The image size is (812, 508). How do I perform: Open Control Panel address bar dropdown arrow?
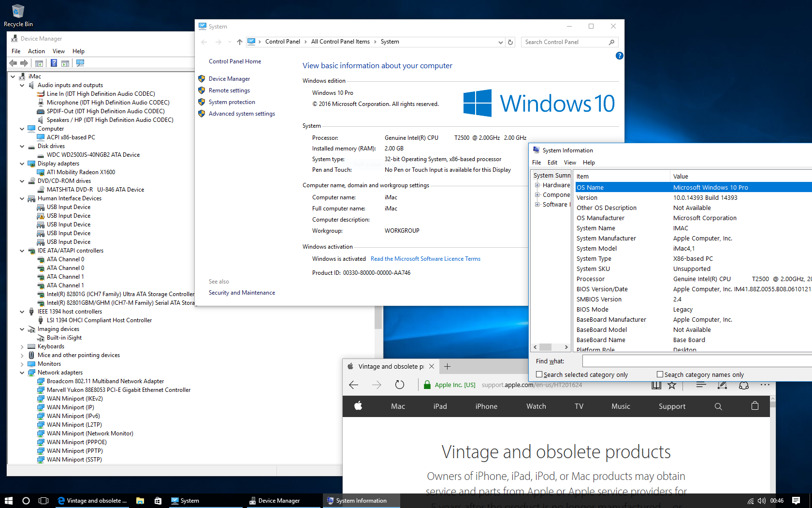(x=500, y=42)
